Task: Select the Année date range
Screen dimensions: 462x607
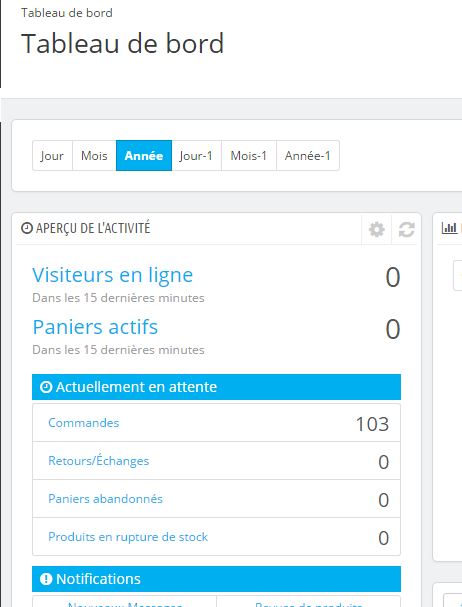Action: [144, 156]
